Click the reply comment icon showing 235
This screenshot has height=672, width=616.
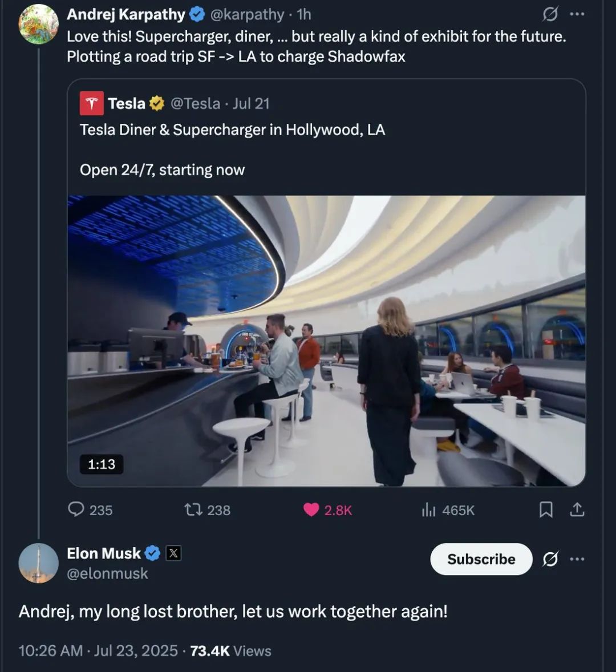[x=76, y=509]
